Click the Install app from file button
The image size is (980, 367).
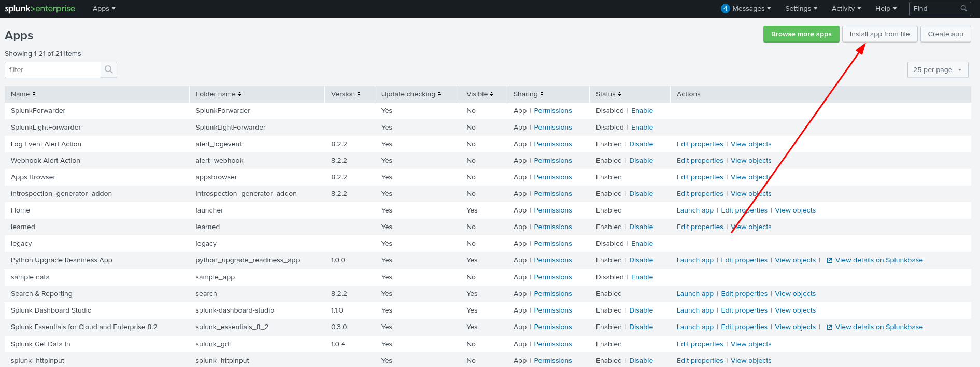click(x=879, y=34)
